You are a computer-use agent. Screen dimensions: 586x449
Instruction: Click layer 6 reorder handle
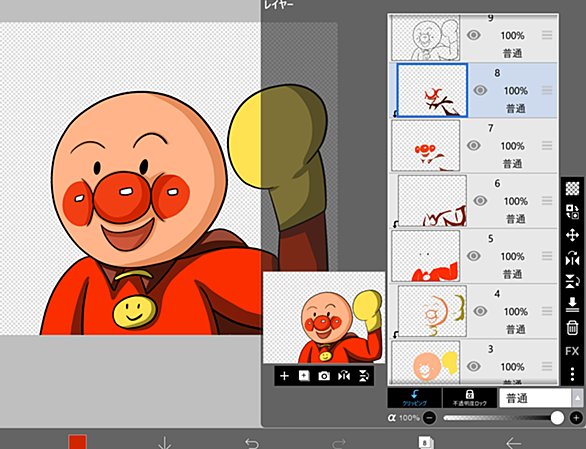547,201
